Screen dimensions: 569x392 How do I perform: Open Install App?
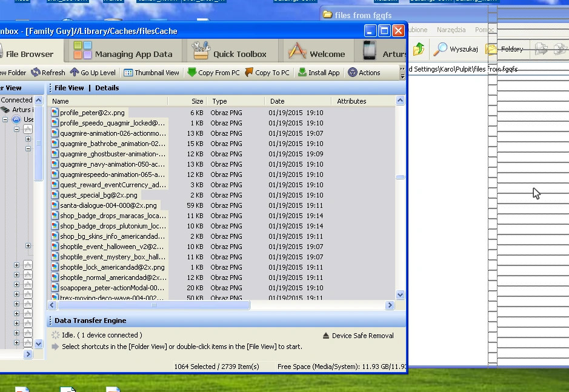319,73
